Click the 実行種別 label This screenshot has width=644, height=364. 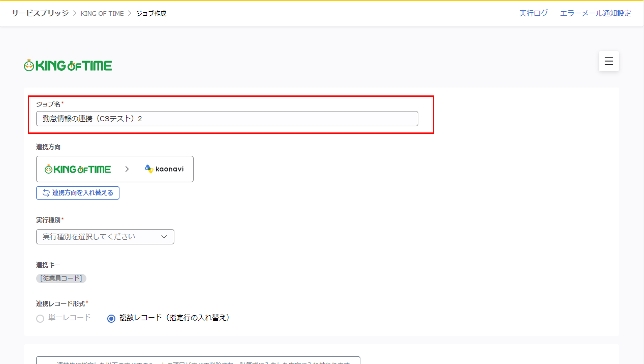(x=48, y=220)
